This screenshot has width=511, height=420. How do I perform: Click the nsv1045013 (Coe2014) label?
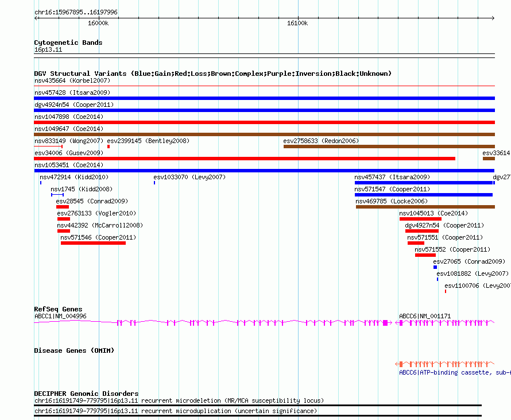click(433, 213)
